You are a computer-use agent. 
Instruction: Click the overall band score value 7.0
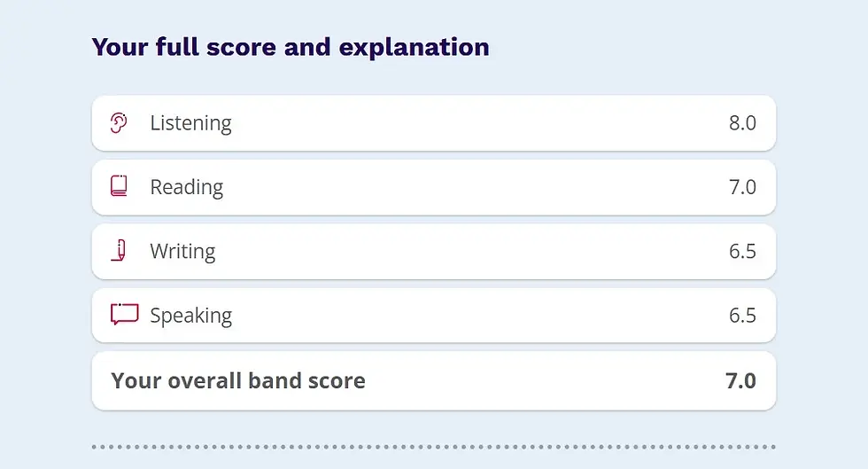740,381
